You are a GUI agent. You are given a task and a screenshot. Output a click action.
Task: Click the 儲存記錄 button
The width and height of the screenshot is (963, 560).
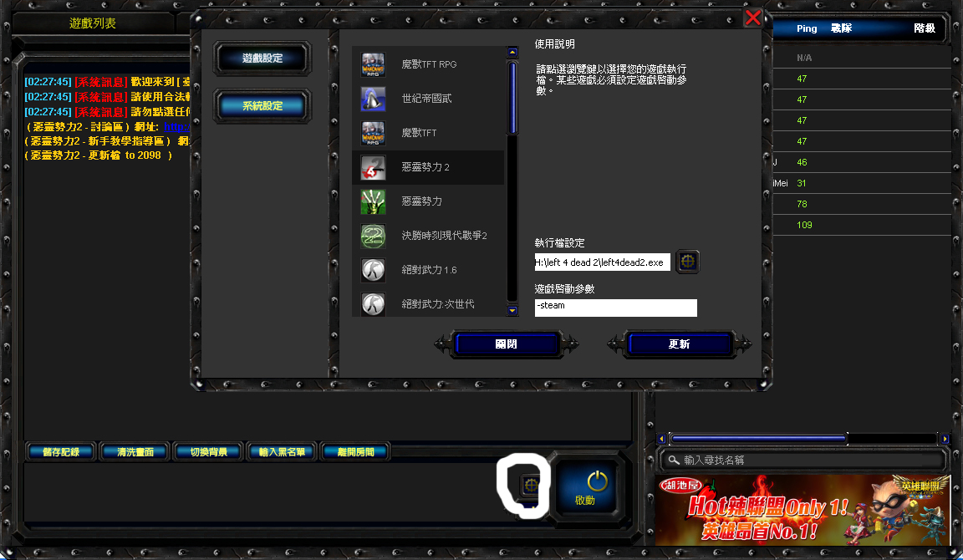[61, 452]
